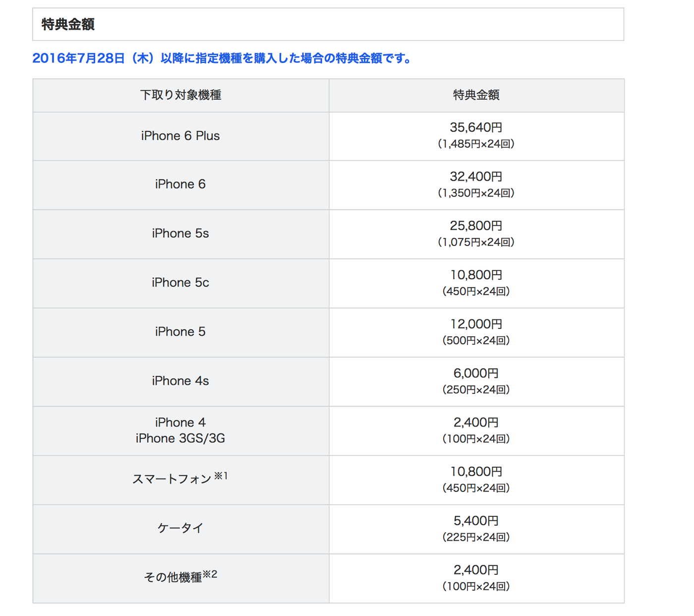The image size is (694, 616).
Task: Click the (100円×24回) text for その他機種
Action: (476, 586)
